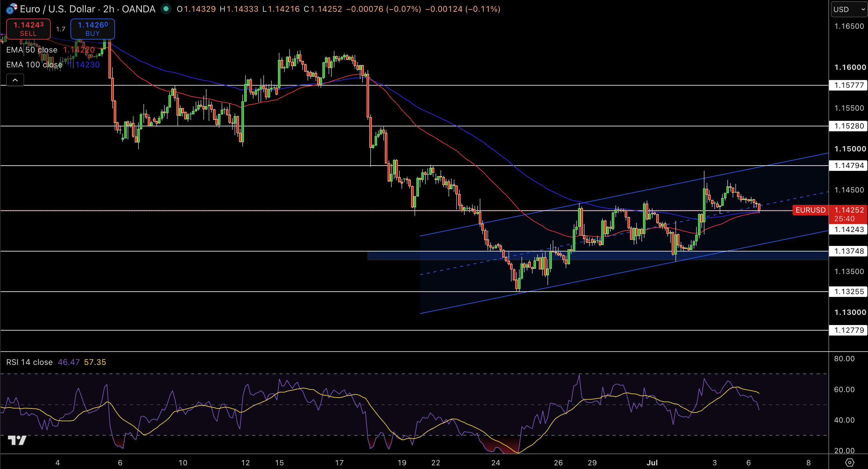Click the Jul label on the time axis
This screenshot has height=469, width=868.
click(652, 463)
